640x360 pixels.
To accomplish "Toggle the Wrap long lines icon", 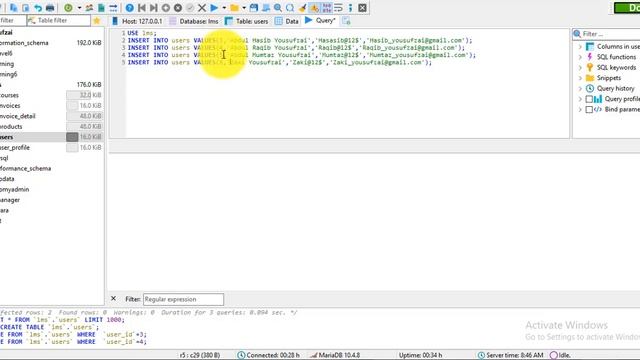I will coord(338,8).
